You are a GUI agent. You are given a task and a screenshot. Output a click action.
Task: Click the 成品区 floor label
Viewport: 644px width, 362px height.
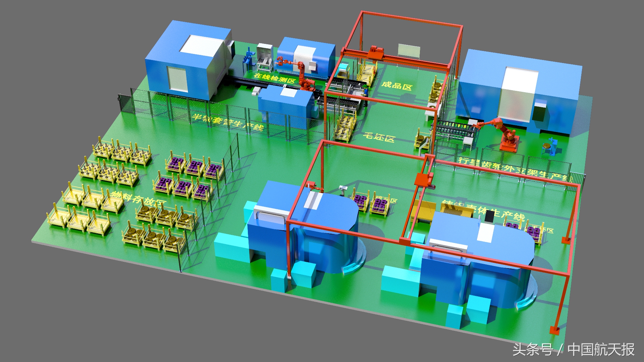(x=396, y=85)
